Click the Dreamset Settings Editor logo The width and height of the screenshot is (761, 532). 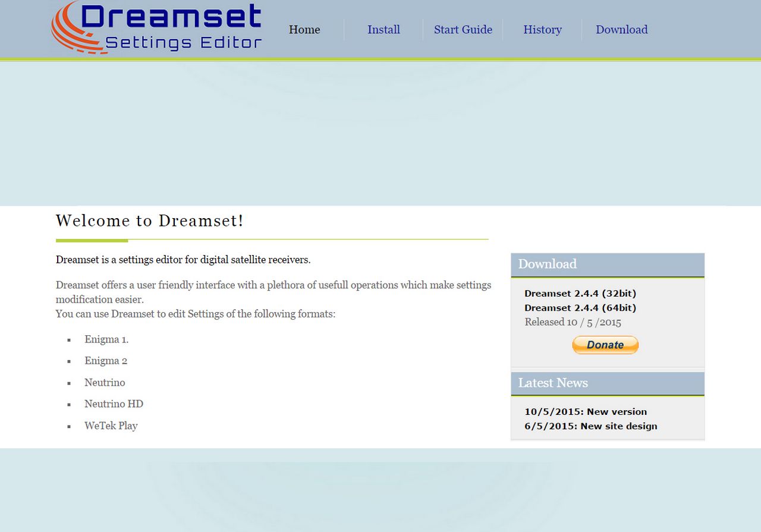[x=156, y=28]
